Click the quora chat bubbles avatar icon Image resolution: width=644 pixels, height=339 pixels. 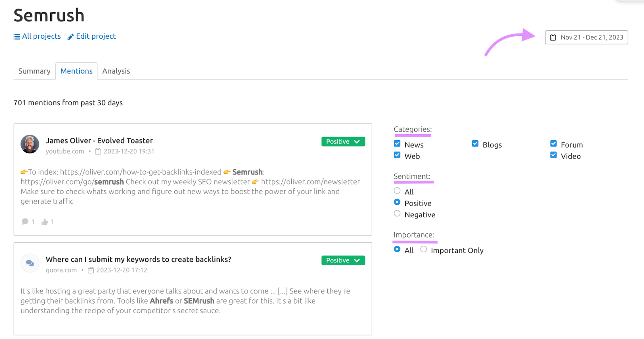coord(30,263)
